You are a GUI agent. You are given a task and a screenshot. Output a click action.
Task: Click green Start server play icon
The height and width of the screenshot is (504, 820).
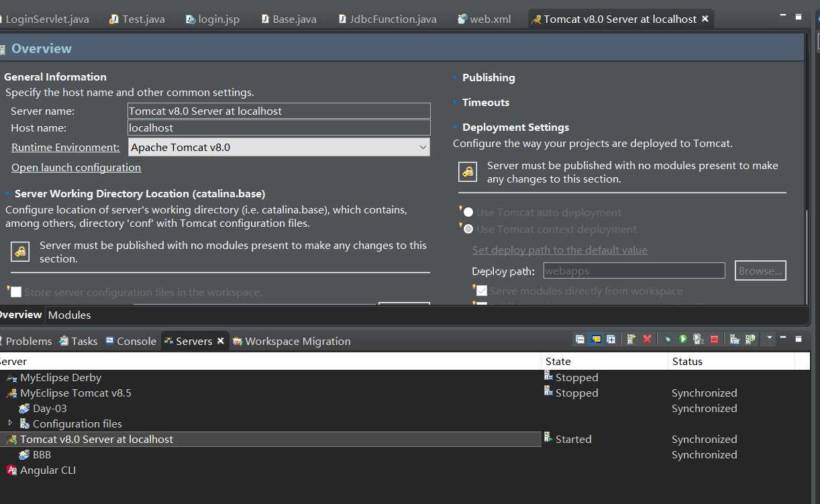[683, 340]
